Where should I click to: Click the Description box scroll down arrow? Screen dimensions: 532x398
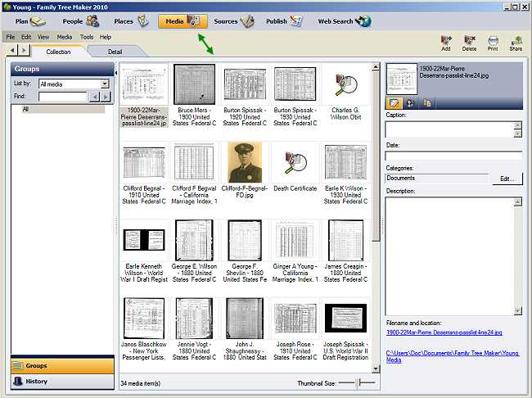(518, 310)
